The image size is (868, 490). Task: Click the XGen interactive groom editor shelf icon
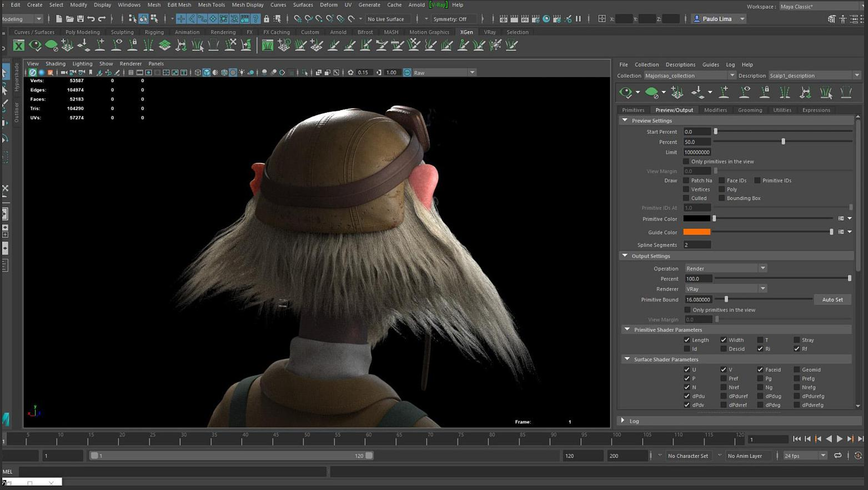pos(267,45)
